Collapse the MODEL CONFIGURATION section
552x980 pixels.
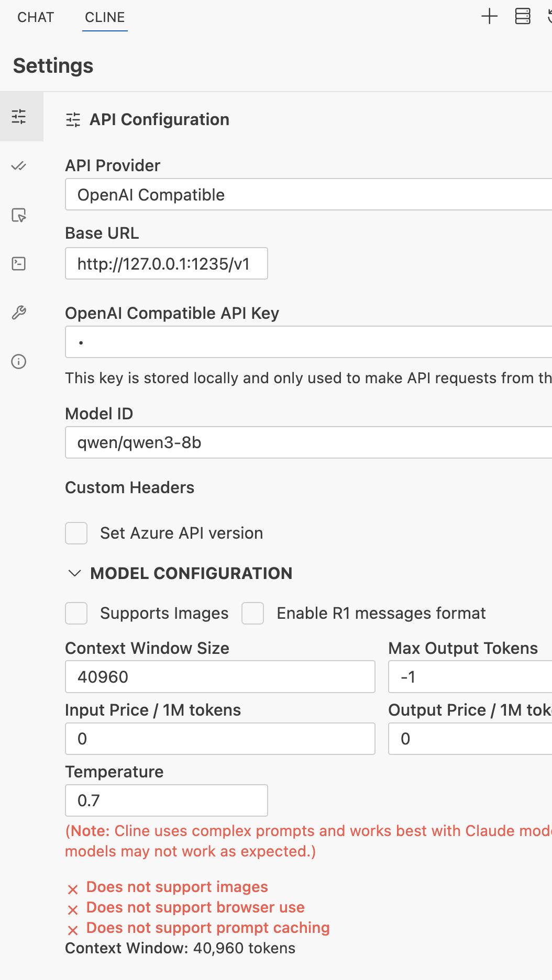point(75,573)
